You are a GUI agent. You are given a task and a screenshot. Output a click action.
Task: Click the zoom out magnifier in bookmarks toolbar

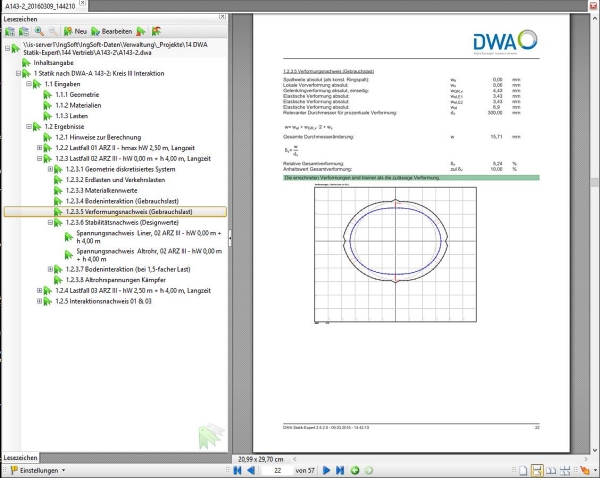pos(53,32)
